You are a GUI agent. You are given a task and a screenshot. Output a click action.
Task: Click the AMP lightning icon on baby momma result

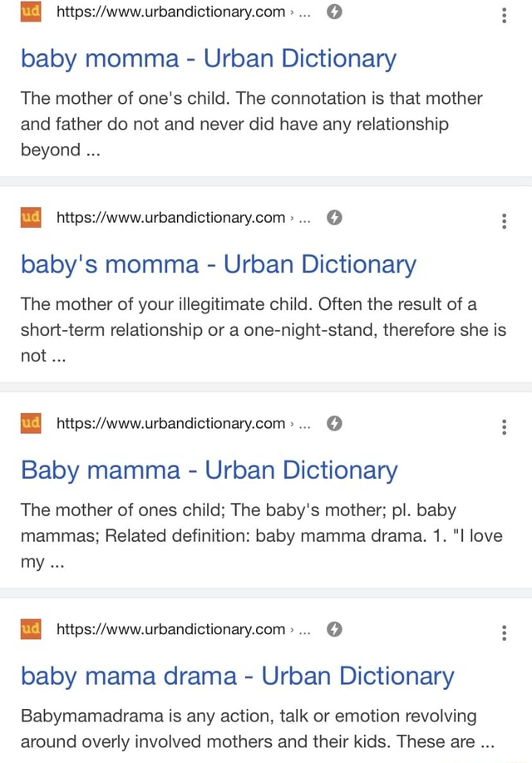coord(334,12)
